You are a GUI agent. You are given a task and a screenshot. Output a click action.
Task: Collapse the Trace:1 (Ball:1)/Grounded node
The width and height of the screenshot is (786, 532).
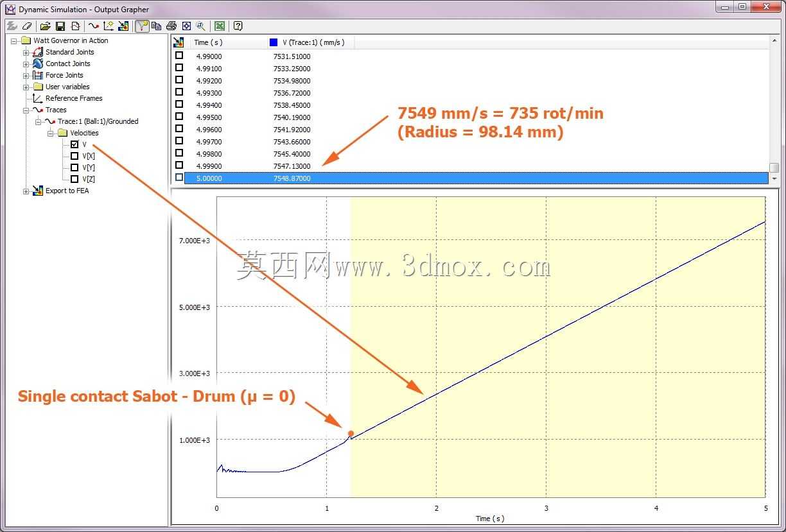38,121
